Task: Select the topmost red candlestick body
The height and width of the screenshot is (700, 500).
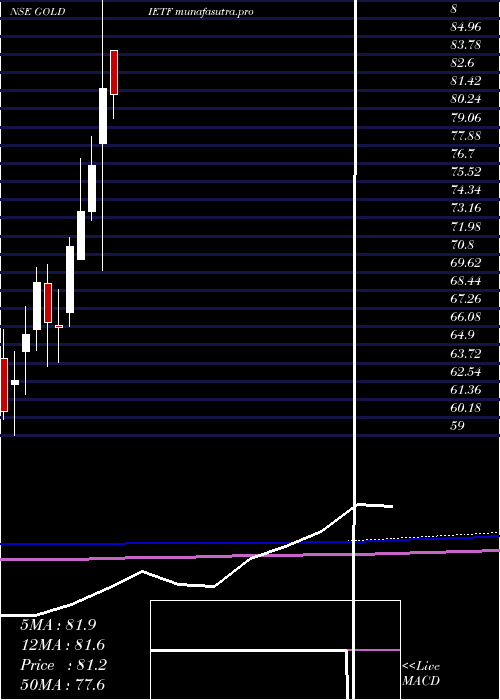Action: coord(114,72)
